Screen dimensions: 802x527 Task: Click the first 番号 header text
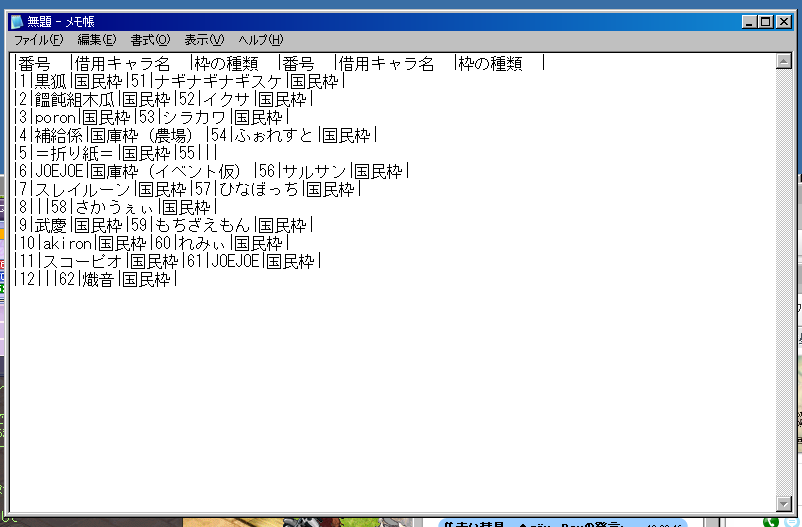(x=35, y=64)
